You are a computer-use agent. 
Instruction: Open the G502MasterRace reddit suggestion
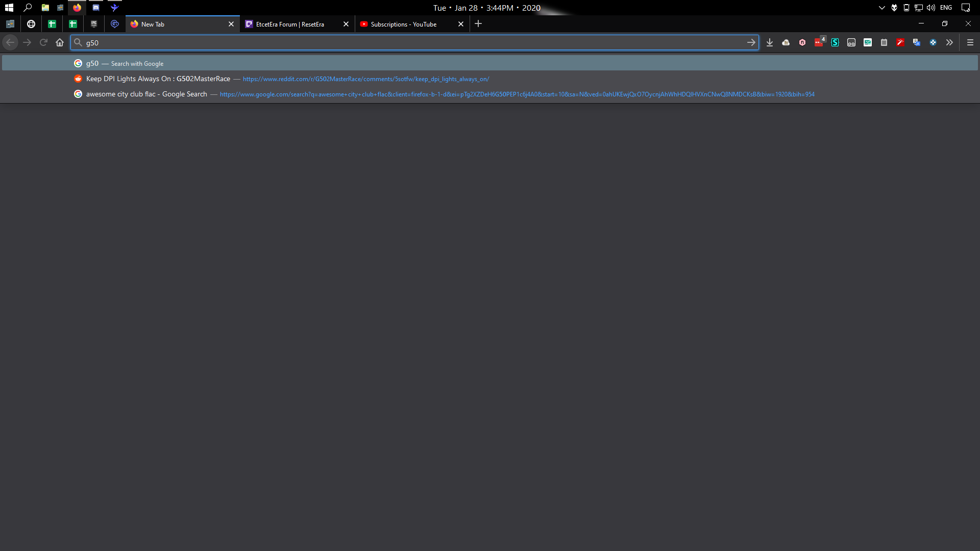pos(158,79)
